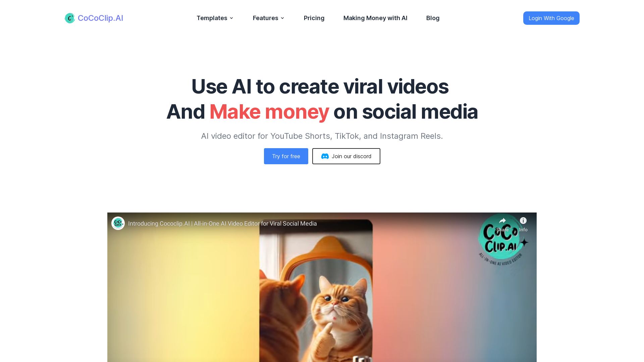
Task: Click the Google login button icon
Action: click(551, 18)
